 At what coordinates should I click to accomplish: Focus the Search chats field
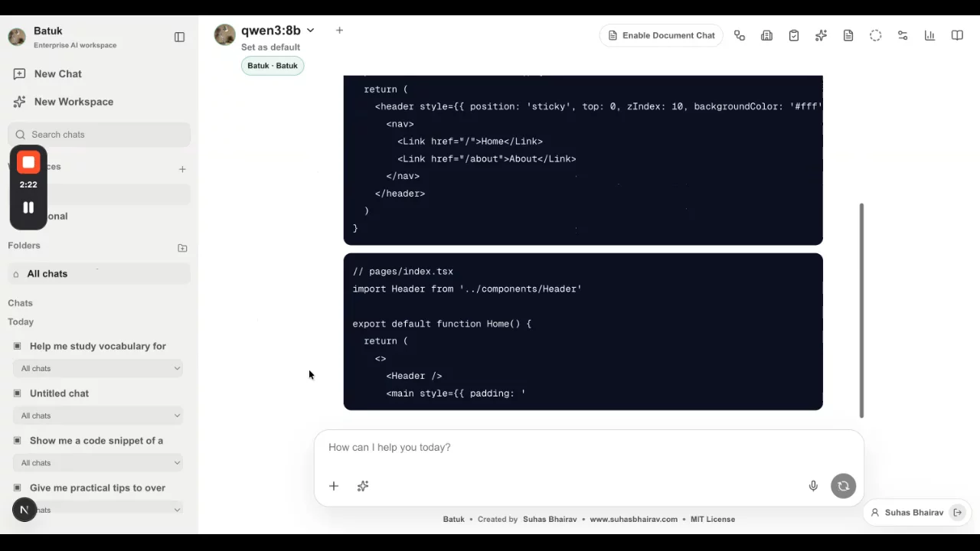[x=100, y=135]
